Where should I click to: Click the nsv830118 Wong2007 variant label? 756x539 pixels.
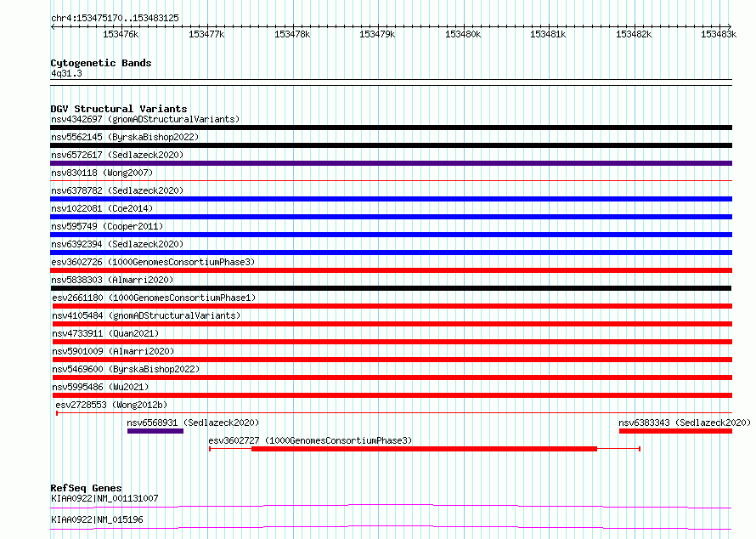click(102, 173)
